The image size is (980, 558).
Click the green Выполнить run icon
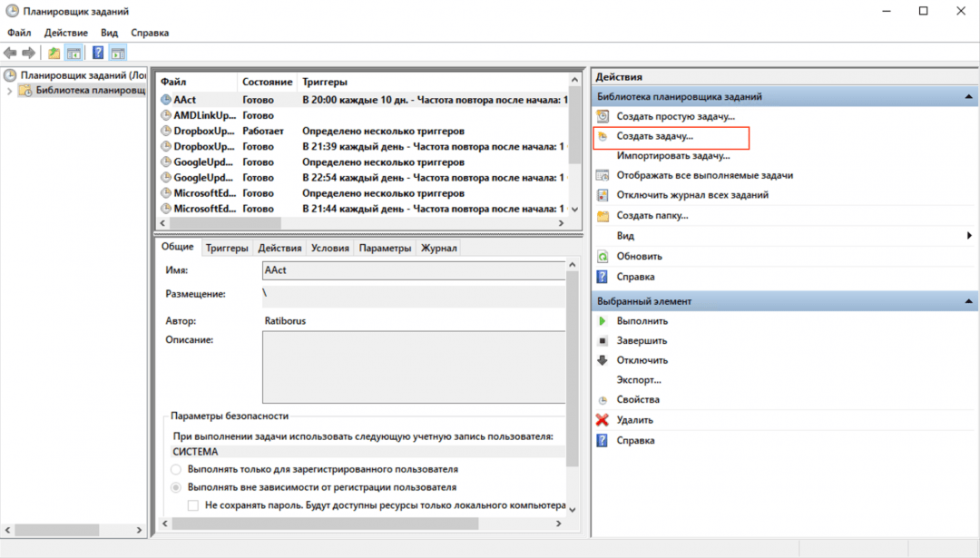pos(602,321)
